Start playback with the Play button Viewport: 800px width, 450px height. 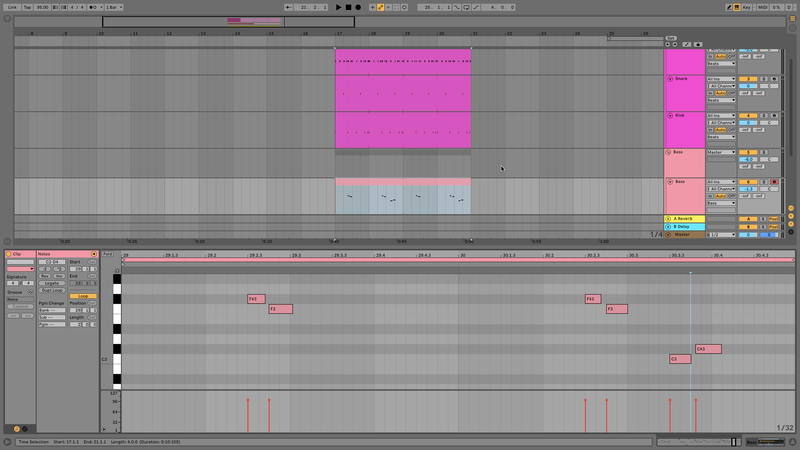[x=338, y=7]
